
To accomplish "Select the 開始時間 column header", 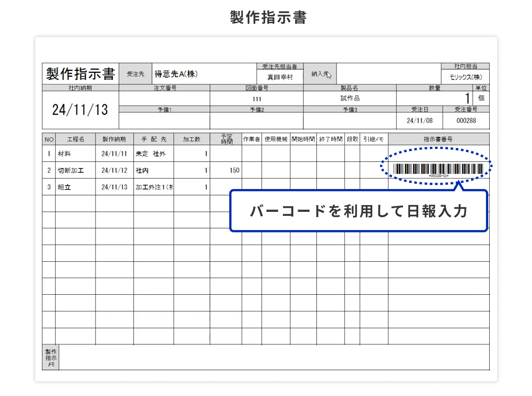I will click(x=303, y=139).
